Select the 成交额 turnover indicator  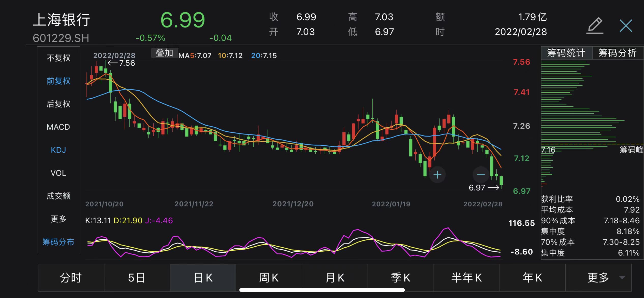[58, 196]
